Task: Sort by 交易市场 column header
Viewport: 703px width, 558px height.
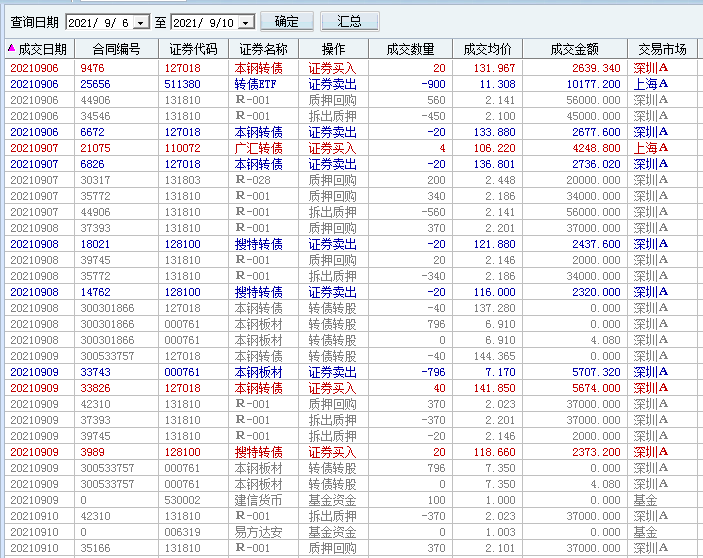Action: (662, 49)
